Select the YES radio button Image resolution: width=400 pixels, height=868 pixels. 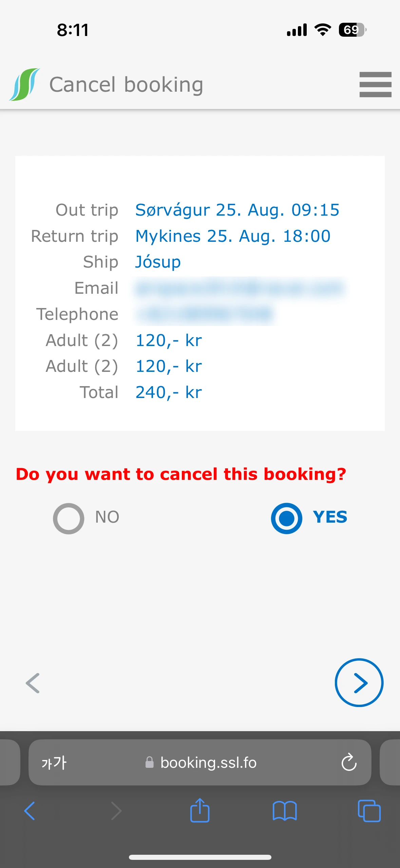(x=286, y=518)
